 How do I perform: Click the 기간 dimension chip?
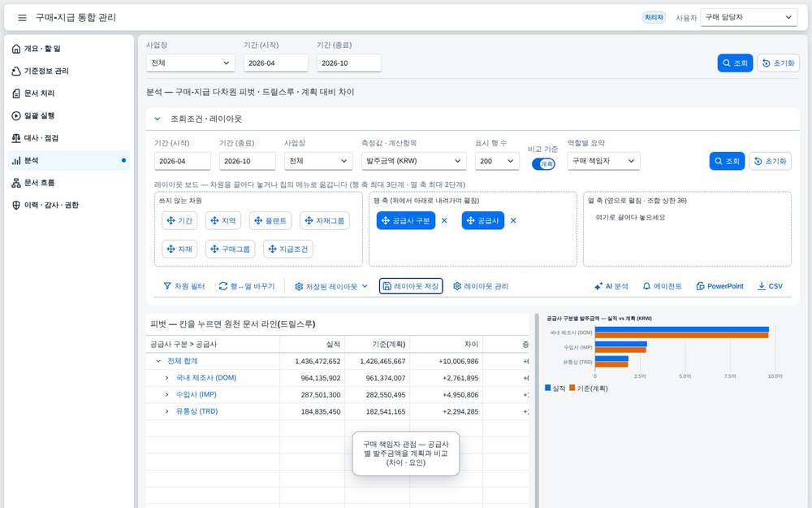tap(179, 220)
